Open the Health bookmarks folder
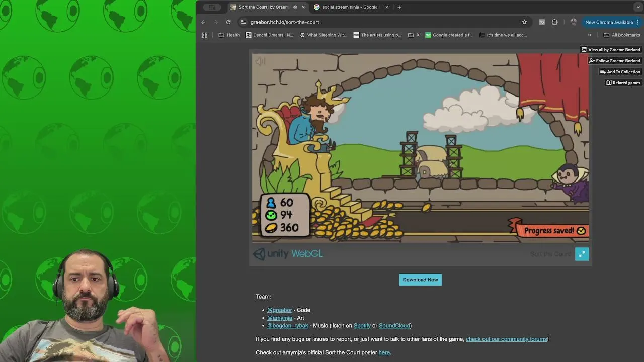The width and height of the screenshot is (644, 362). (x=229, y=35)
